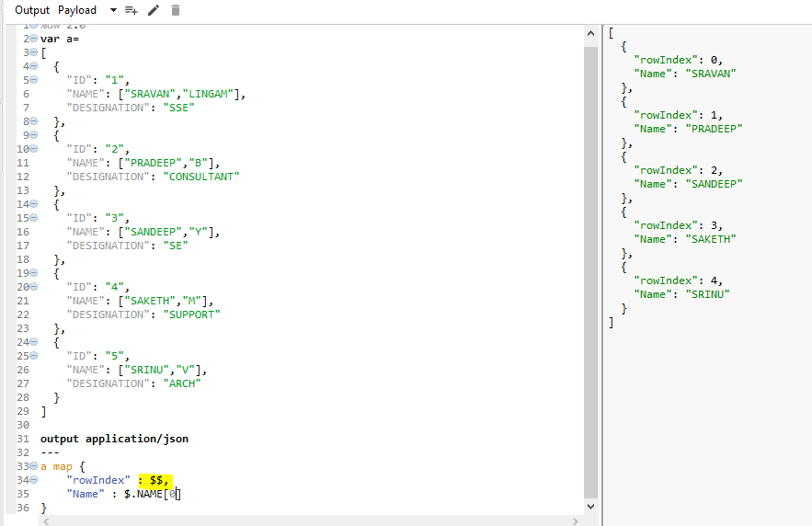The height and width of the screenshot is (526, 812).
Task: Collapse fold marker on line 33
Action: 34,466
